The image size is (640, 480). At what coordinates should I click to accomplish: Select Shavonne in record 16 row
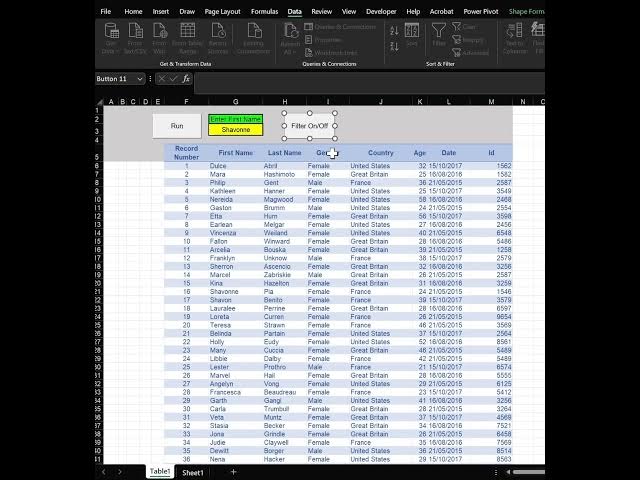pos(236,291)
